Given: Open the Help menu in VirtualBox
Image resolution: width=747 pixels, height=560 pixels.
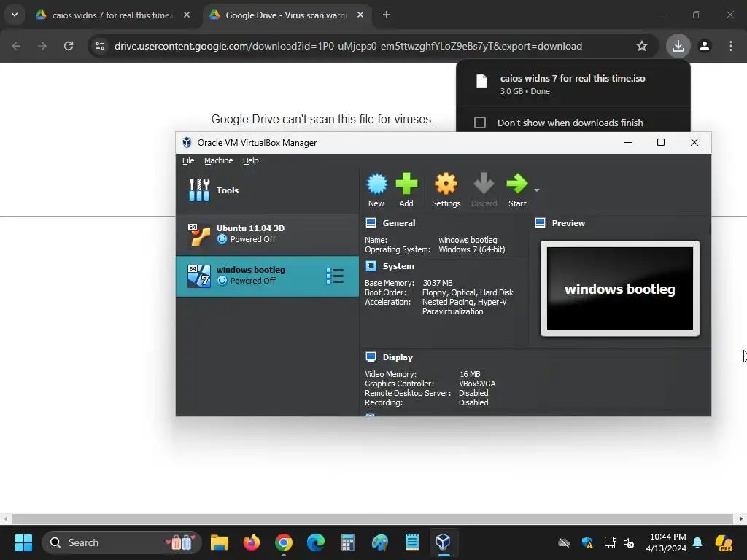Looking at the screenshot, I should point(251,160).
